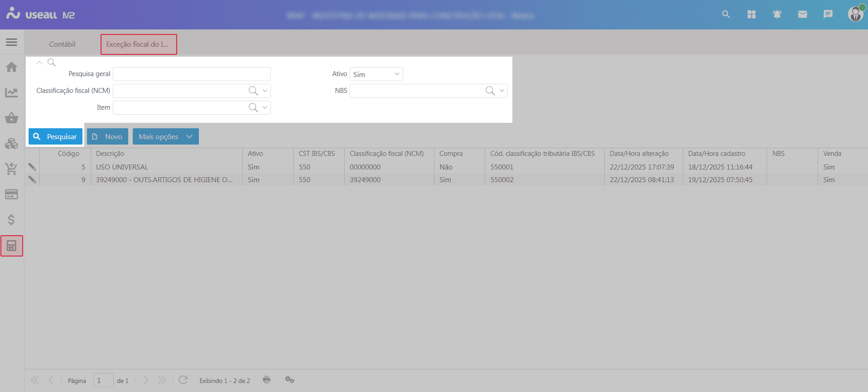
Task: Refresh the grid results
Action: pos(183,380)
